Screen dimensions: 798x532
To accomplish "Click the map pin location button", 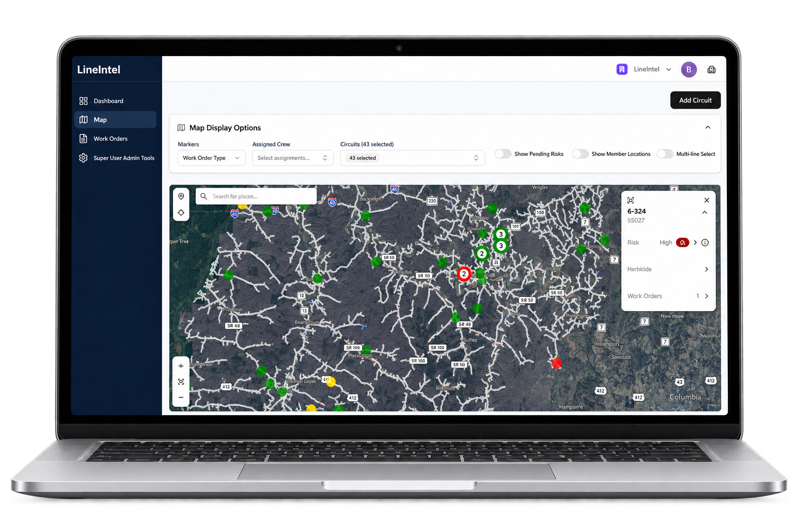I will 181,196.
